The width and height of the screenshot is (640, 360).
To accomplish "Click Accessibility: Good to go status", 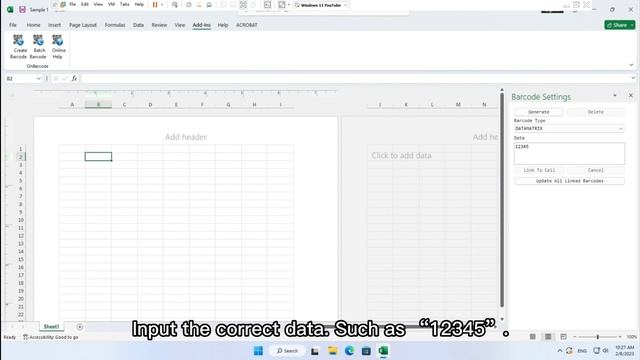I will pyautogui.click(x=51, y=337).
